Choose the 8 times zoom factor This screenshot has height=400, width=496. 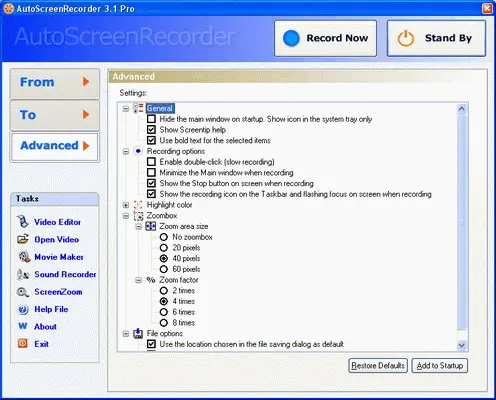(x=164, y=323)
